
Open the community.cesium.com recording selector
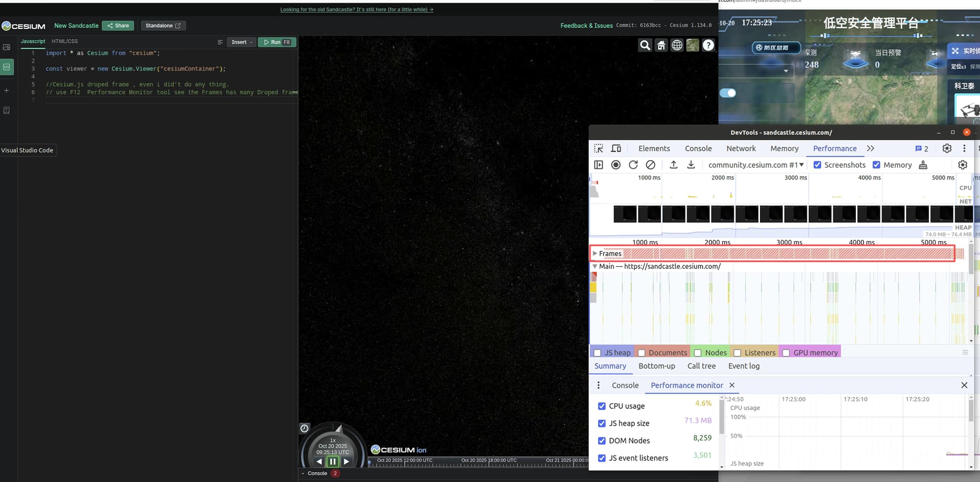tap(755, 165)
